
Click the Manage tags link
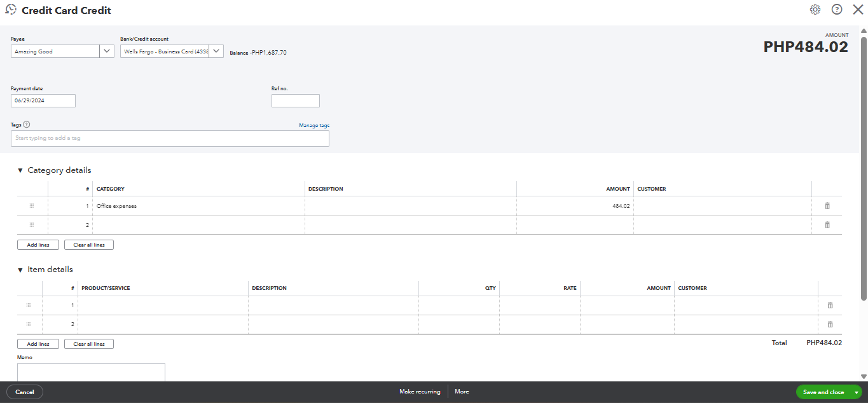point(314,125)
